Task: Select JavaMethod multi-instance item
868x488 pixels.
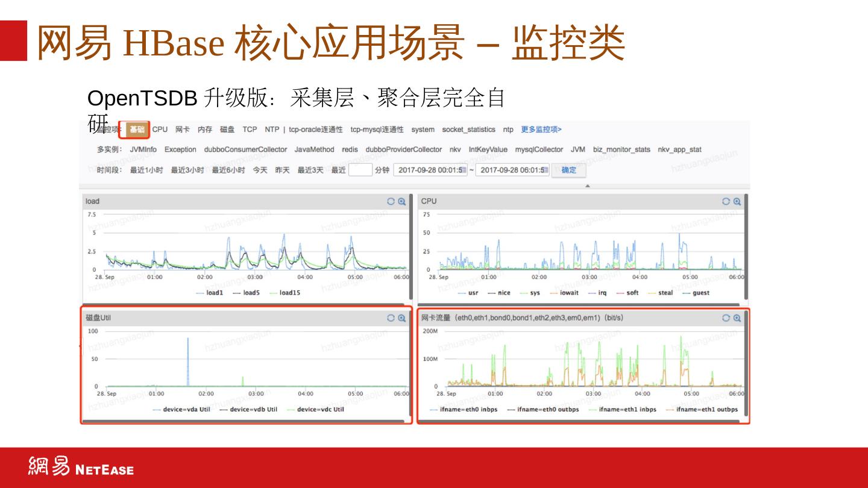Action: click(314, 149)
